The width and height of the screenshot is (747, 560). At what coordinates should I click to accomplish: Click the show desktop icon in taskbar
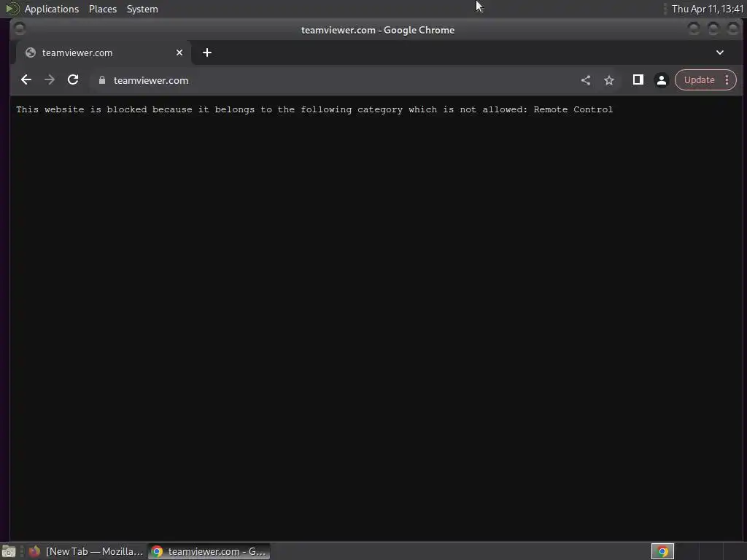9,551
